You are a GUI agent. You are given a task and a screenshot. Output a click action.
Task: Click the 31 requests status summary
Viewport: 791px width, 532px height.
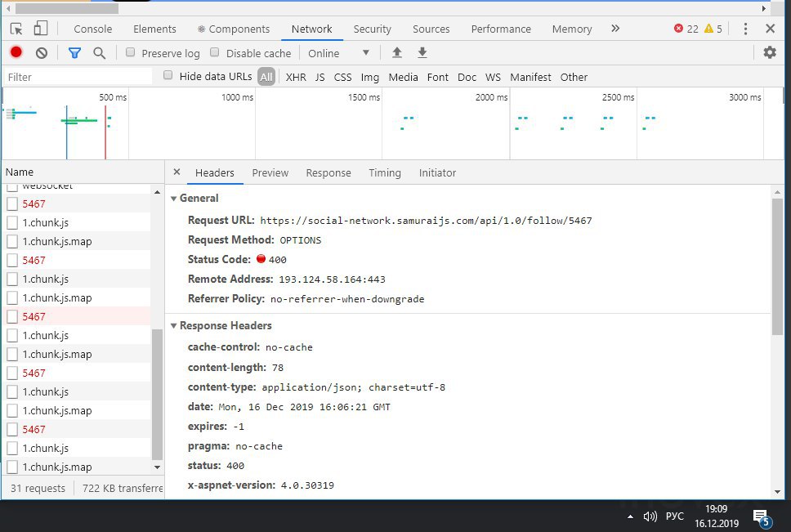click(x=38, y=488)
